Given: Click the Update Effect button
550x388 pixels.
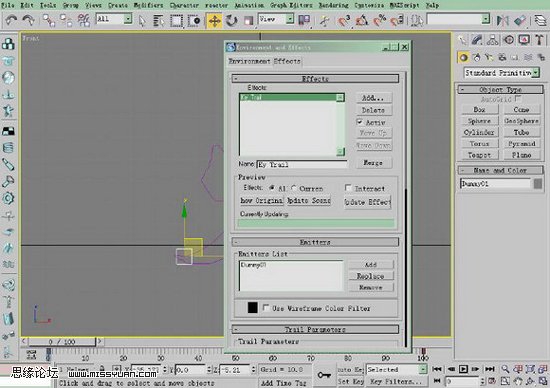Looking at the screenshot, I should click(x=367, y=202).
